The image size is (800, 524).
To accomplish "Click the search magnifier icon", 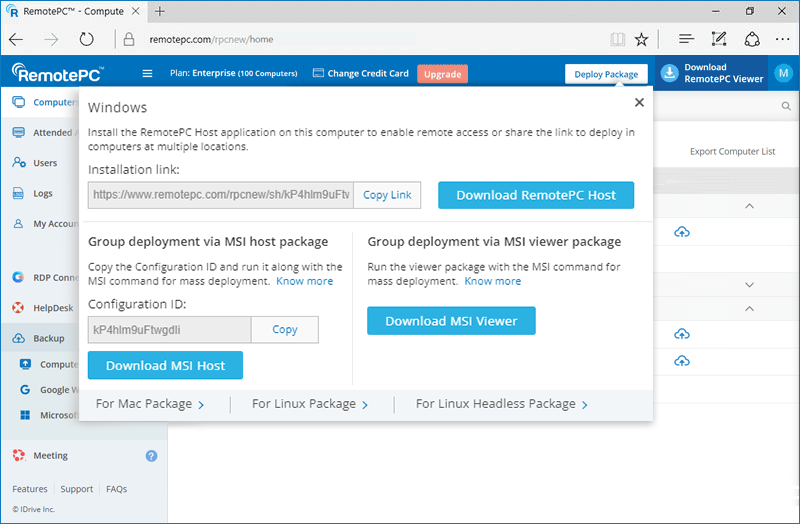I will pyautogui.click(x=786, y=106).
